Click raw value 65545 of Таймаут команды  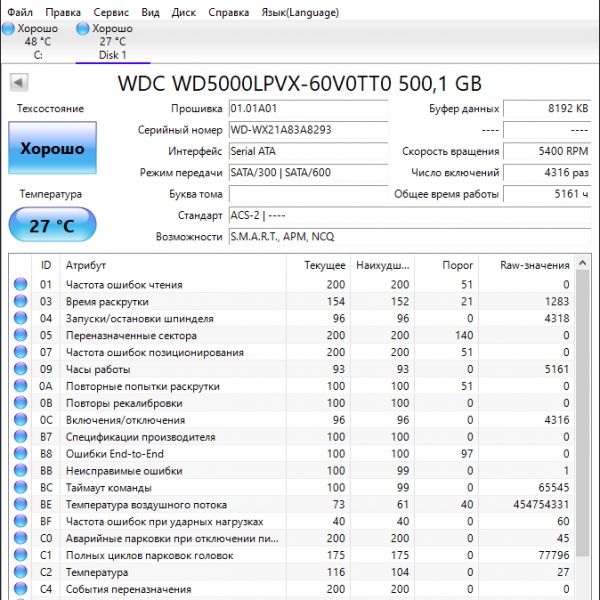[553, 488]
